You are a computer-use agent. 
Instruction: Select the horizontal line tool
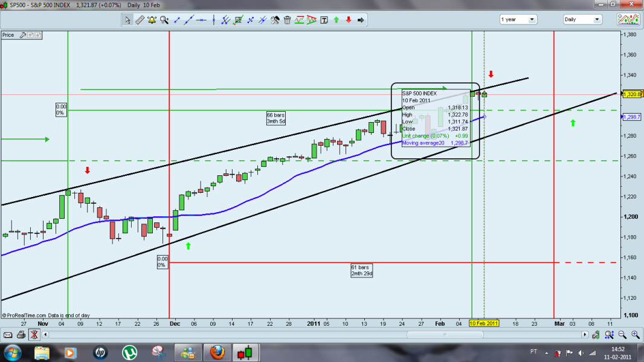201,20
